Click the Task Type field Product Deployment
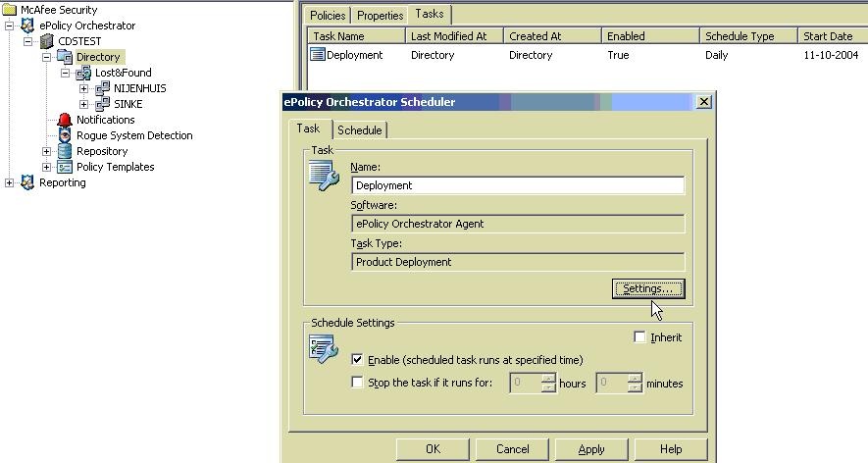This screenshot has width=868, height=463. tap(518, 262)
